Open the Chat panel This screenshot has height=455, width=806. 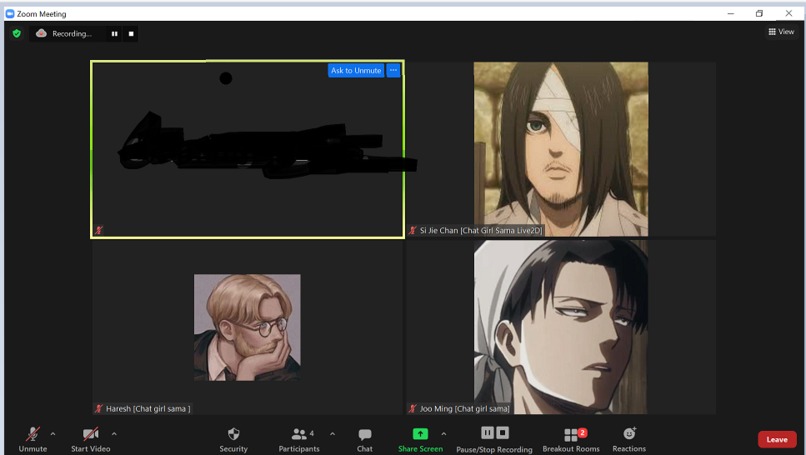coord(365,440)
